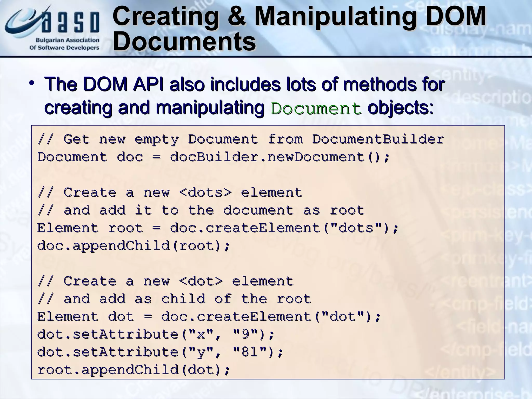Click comment '// and add as child of the root'
Viewport: 532px width, 399px height.
[x=175, y=299]
